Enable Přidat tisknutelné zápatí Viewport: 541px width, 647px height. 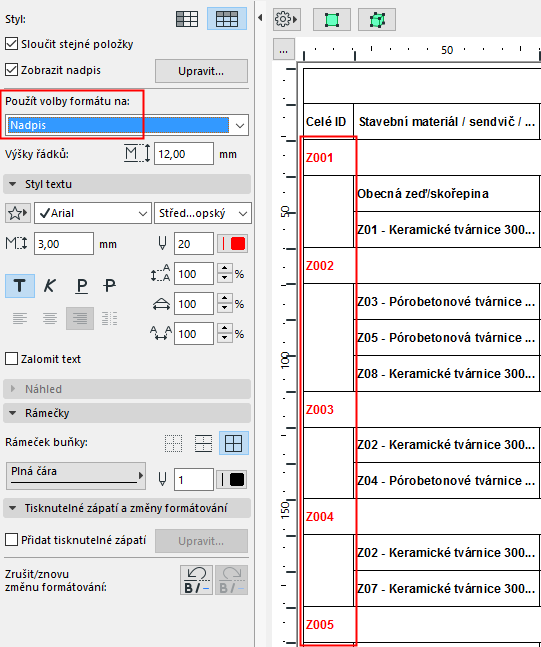12,539
